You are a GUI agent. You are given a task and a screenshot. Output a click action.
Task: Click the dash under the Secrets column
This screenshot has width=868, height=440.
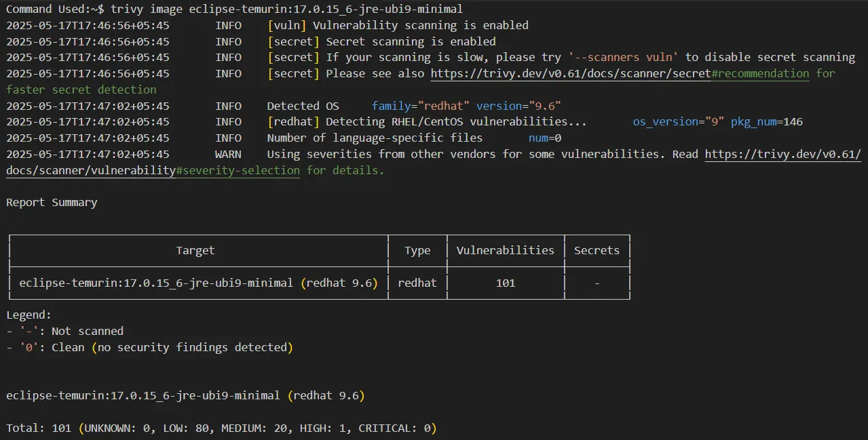point(597,283)
